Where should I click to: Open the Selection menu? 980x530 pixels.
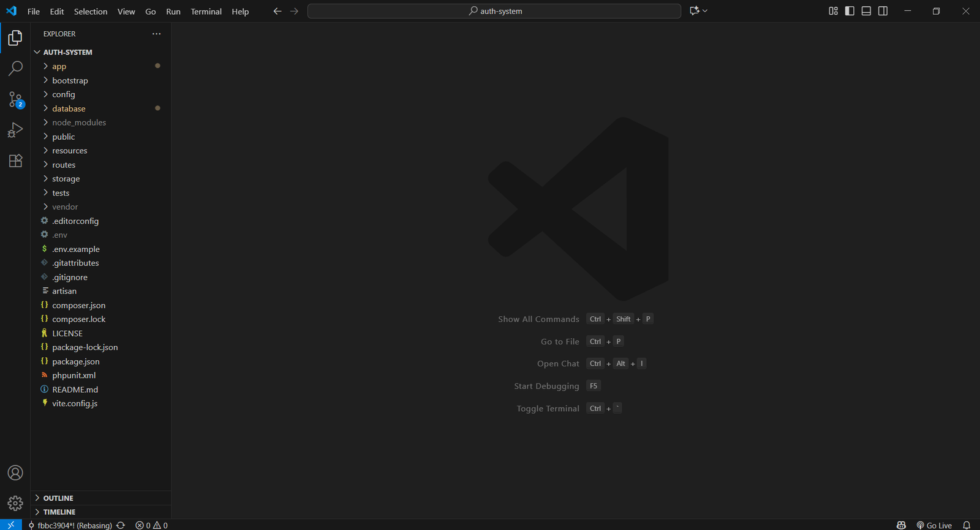91,12
